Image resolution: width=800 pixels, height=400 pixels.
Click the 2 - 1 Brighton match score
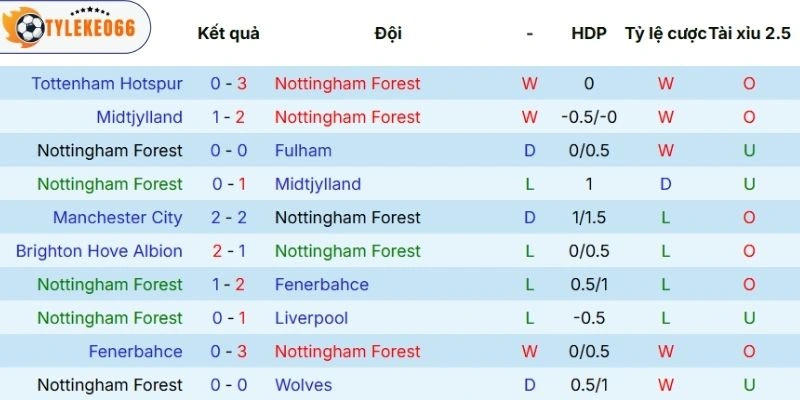(x=229, y=251)
